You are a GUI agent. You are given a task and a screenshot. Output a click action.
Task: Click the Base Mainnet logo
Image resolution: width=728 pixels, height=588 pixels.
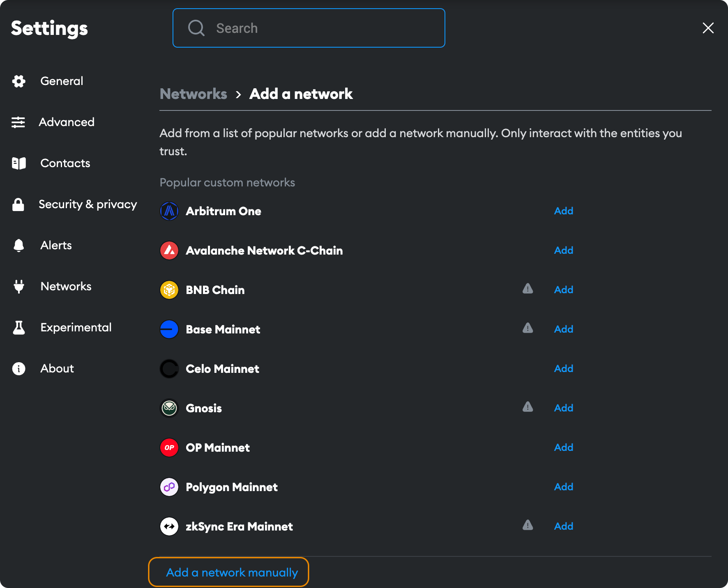pyautogui.click(x=169, y=329)
